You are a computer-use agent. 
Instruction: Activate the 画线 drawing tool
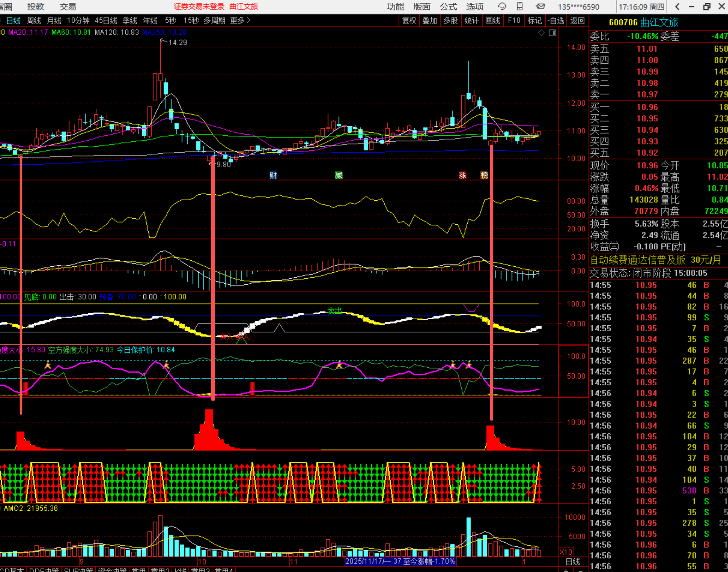click(493, 20)
